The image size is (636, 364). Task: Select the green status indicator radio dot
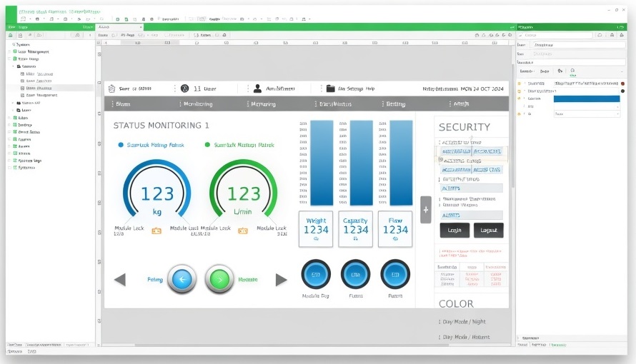point(208,145)
